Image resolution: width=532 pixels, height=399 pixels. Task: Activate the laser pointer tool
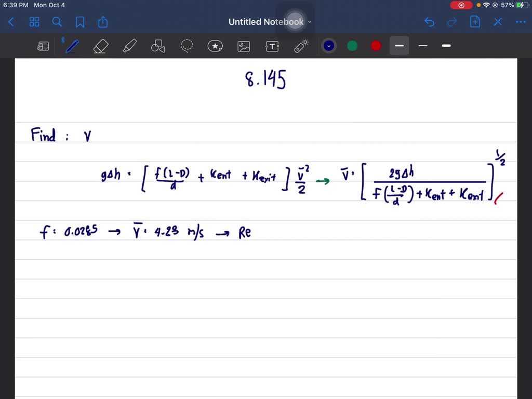tap(301, 46)
